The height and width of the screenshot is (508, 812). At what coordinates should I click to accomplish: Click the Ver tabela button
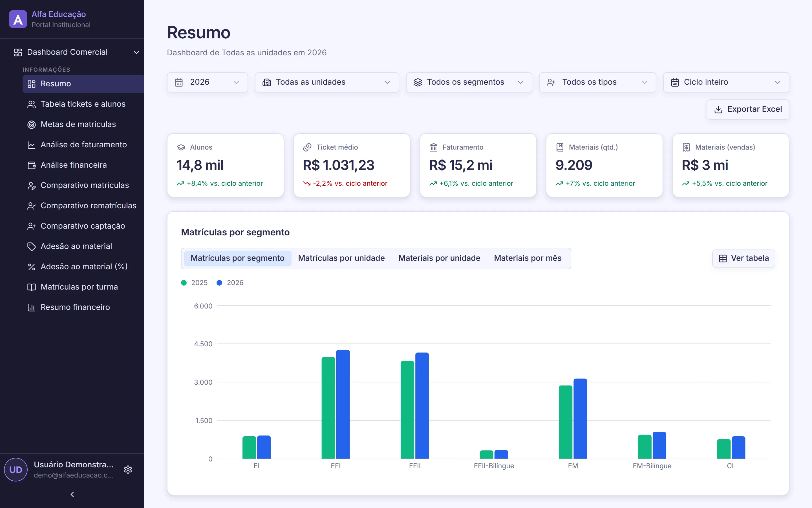coord(743,258)
